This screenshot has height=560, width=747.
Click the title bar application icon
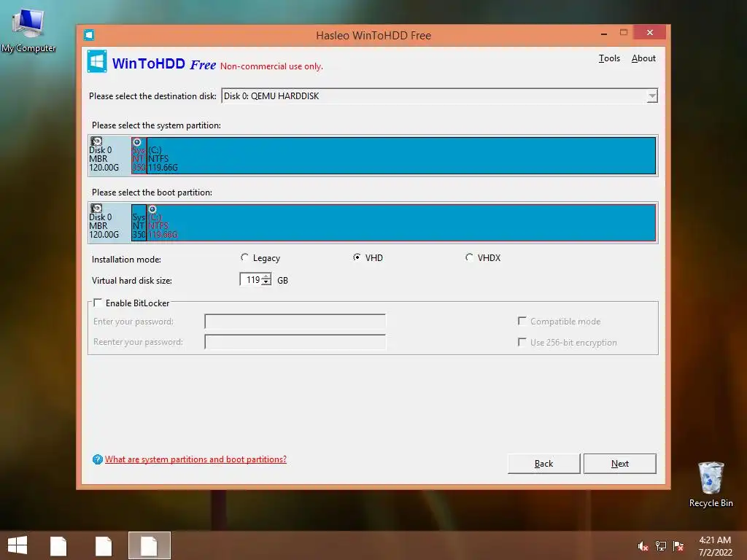point(88,35)
